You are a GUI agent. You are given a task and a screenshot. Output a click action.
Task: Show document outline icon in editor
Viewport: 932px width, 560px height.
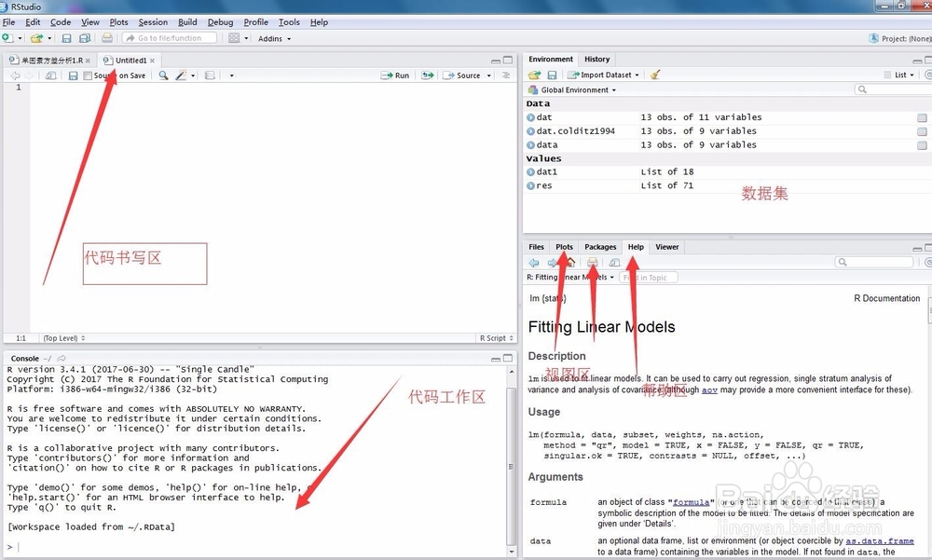click(x=506, y=75)
